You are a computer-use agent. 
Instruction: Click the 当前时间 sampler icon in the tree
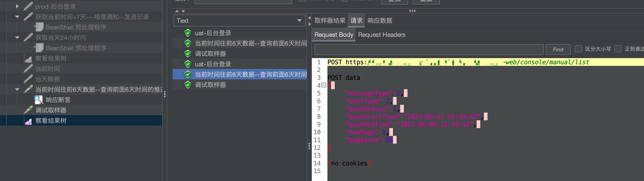coord(28,68)
